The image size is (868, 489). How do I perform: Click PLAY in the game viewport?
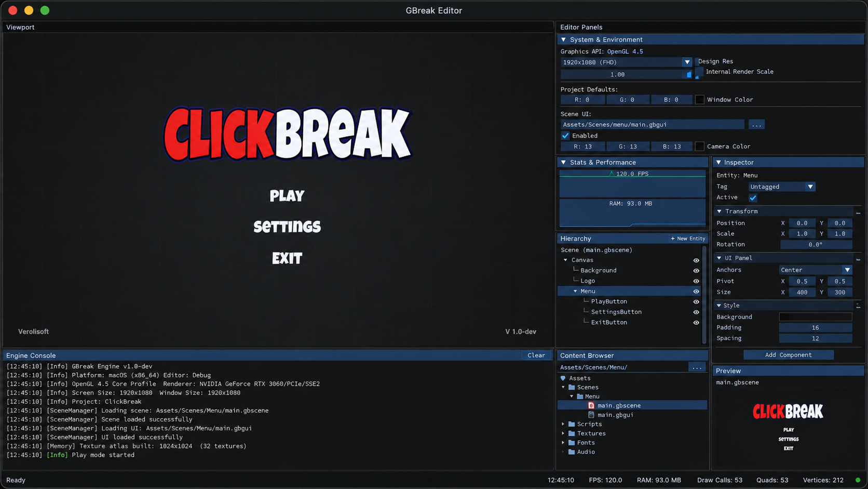tap(287, 196)
